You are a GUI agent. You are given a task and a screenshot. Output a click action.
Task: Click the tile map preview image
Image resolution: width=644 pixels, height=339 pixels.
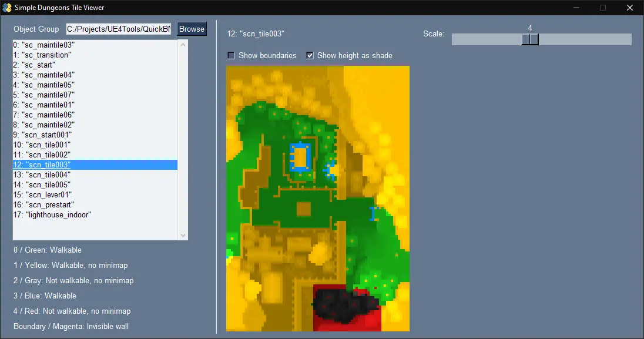(318, 199)
